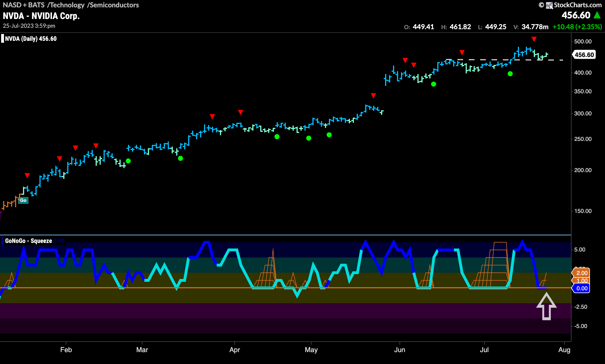Screen dimensions: 605x364
Task: Click the Aug label on the time axis
Action: tap(564, 350)
